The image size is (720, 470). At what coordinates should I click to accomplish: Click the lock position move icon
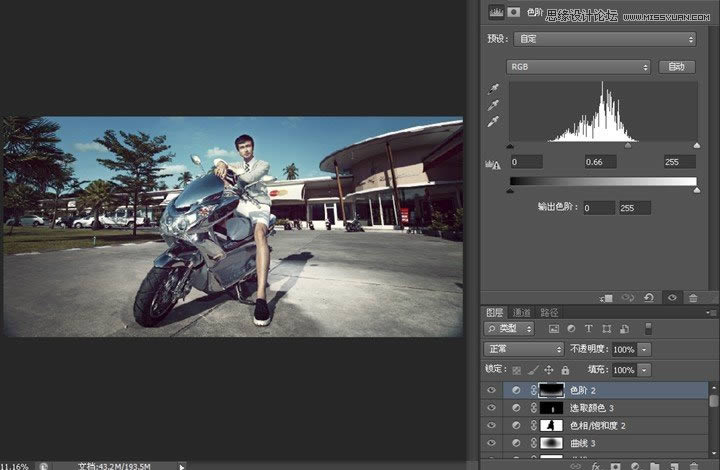click(x=550, y=369)
